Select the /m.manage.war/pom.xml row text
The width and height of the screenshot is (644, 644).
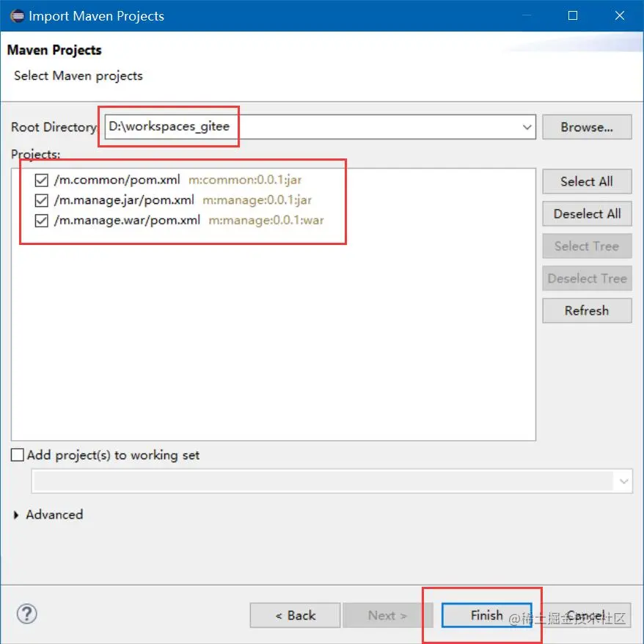coord(127,221)
